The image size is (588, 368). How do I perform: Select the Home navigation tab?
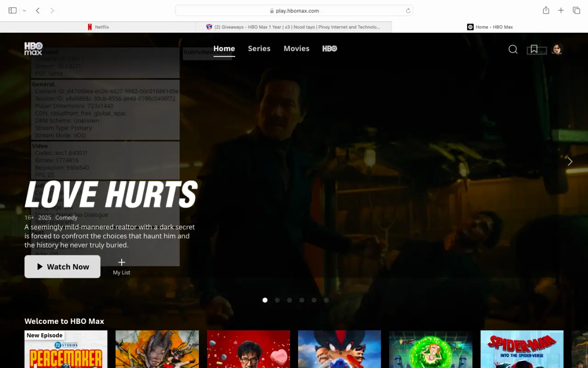pyautogui.click(x=224, y=49)
